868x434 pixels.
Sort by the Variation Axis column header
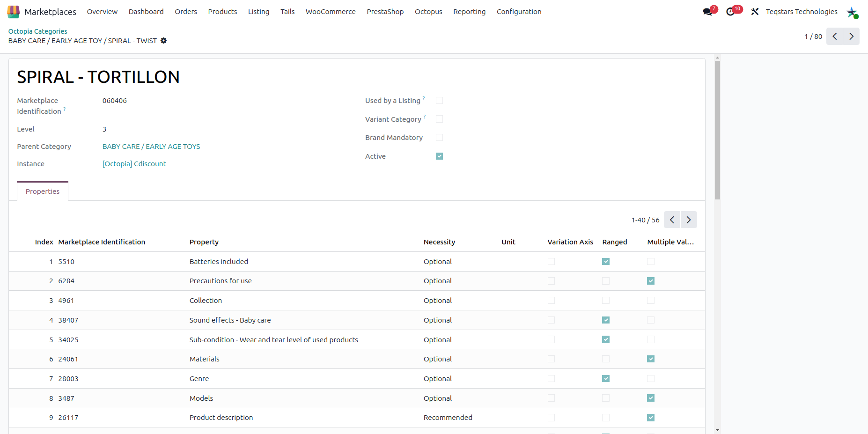tap(570, 242)
